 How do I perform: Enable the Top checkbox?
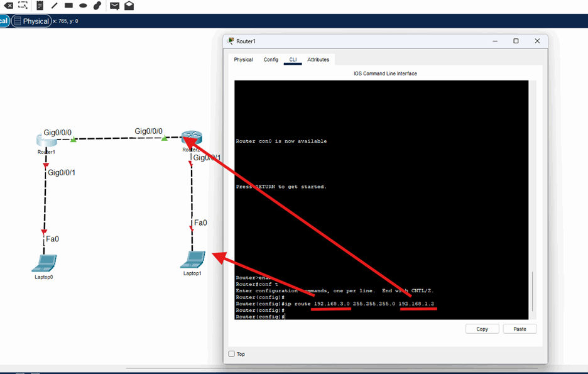(x=232, y=354)
